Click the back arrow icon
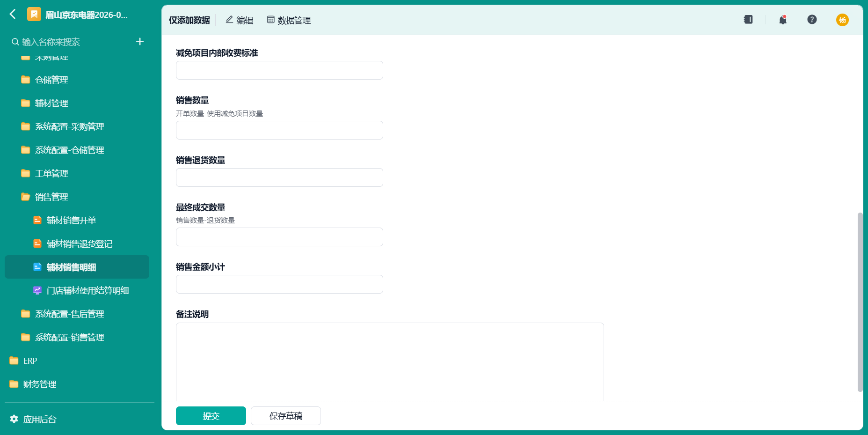The image size is (868, 435). click(13, 14)
